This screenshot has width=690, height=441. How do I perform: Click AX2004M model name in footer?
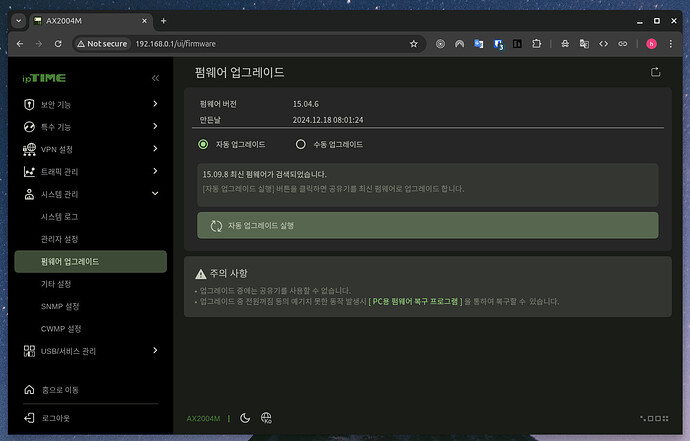click(x=203, y=419)
